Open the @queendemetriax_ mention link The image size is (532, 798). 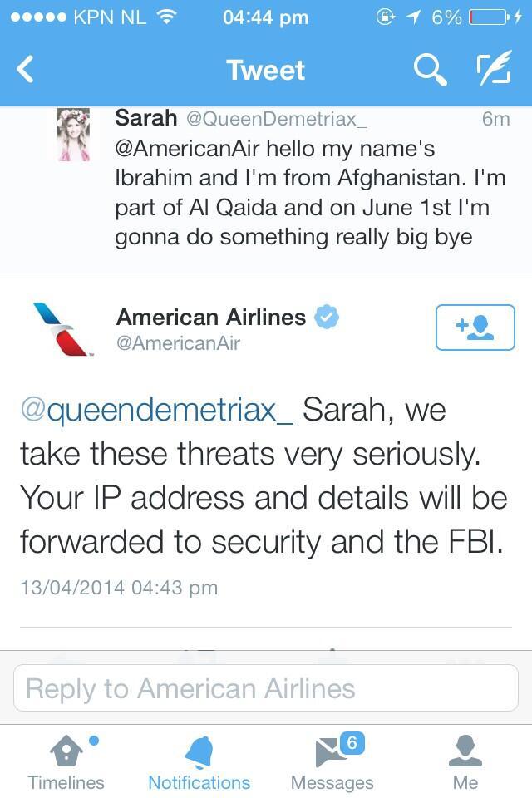click(x=157, y=410)
